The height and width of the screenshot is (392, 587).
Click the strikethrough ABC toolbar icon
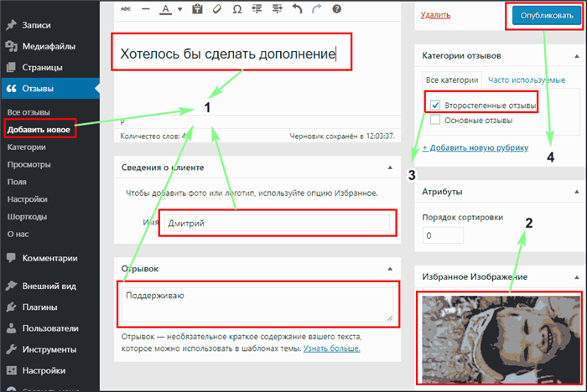(126, 9)
